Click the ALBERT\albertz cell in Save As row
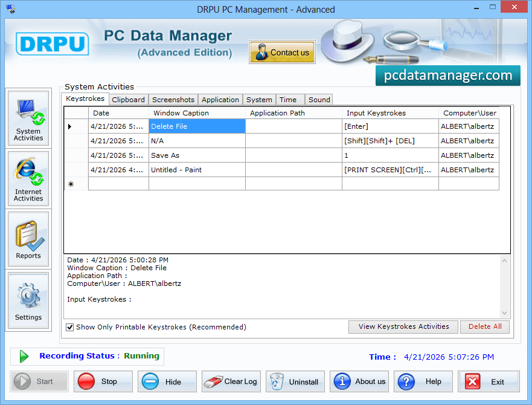This screenshot has width=532, height=405. tap(469, 155)
